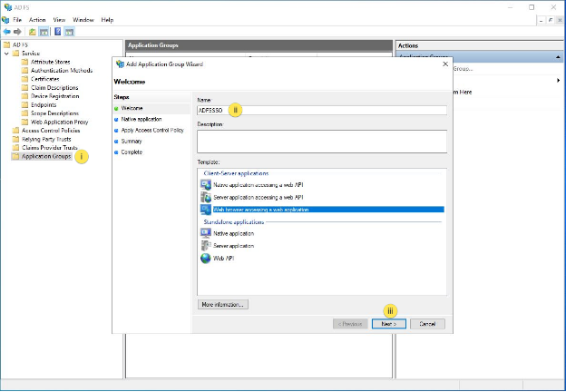Cancel the Add Application Group Wizard
This screenshot has width=566, height=392.
427,324
